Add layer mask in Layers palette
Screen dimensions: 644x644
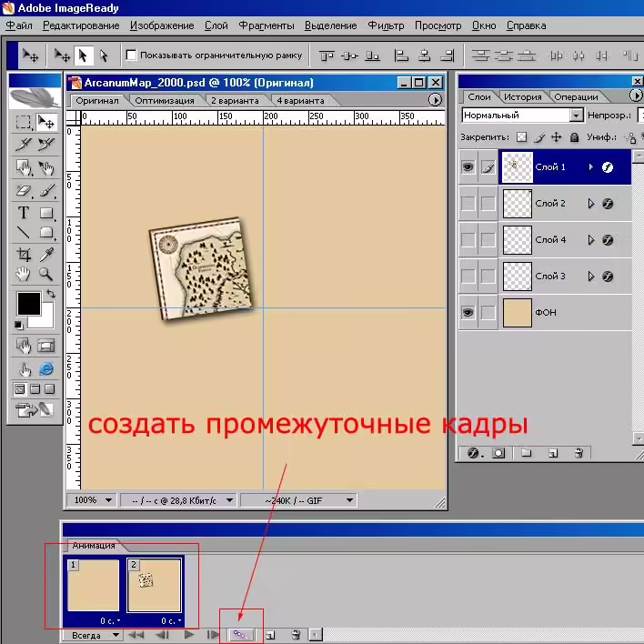(498, 453)
